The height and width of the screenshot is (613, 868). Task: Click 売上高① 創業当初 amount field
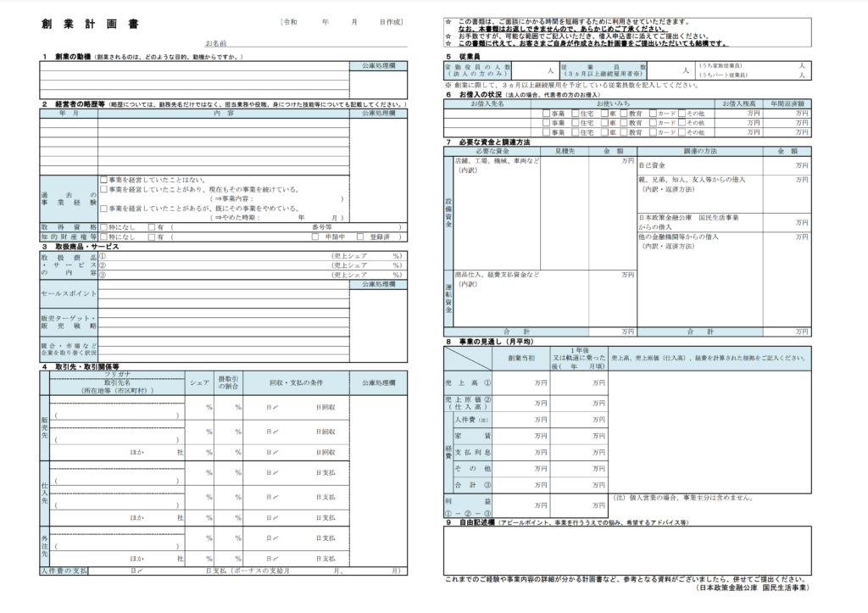526,383
